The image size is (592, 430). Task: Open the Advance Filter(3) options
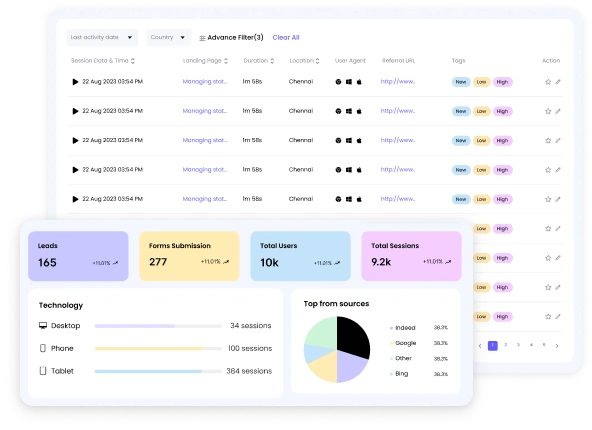[235, 37]
